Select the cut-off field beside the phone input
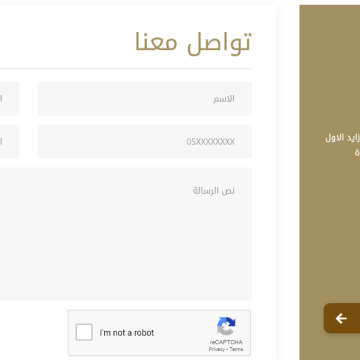360x360 pixels. (x=9, y=142)
